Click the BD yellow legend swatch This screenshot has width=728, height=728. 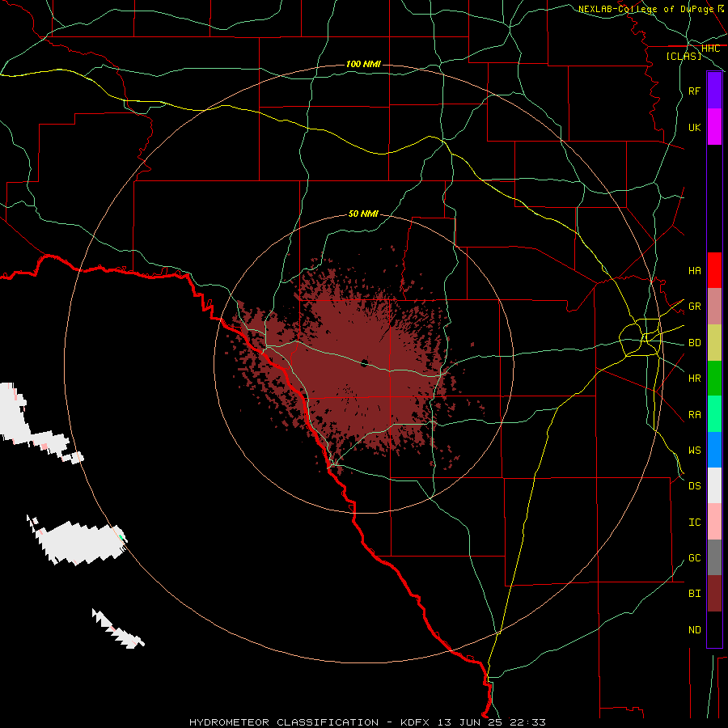(x=714, y=343)
